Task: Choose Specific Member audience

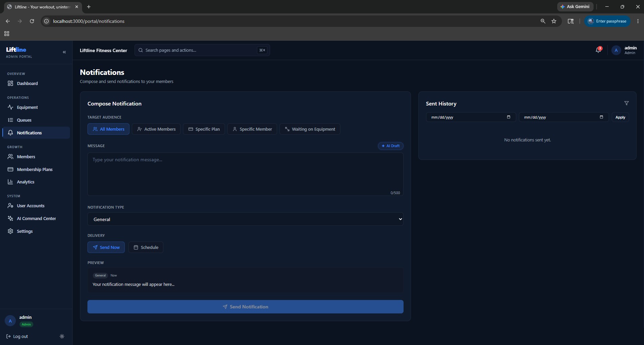Action: [252, 129]
